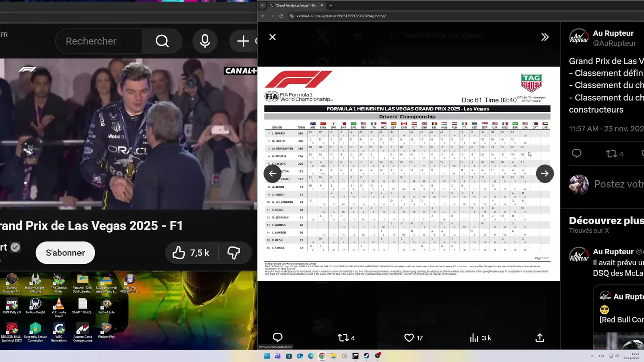Click the Grand Prix de Las Vegas video player
Viewport: 644px width, 362px height.
click(128, 134)
